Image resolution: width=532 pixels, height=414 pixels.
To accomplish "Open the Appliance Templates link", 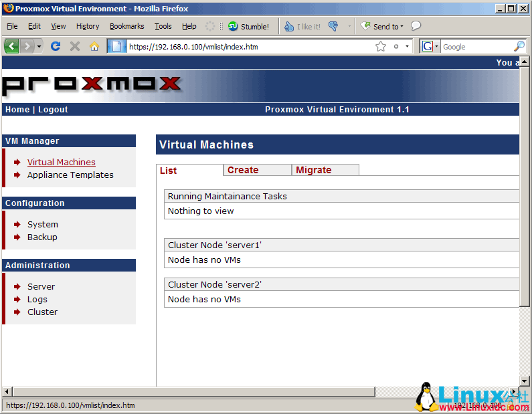I will [70, 175].
